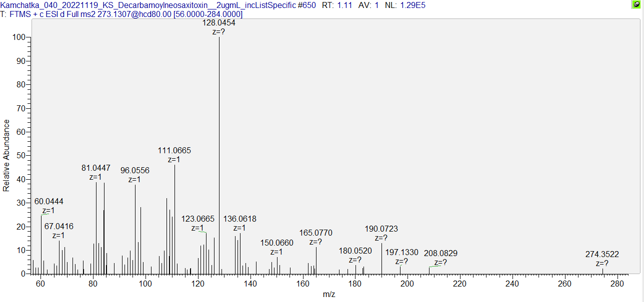
Task: Click the 60.0444 peak label
Action: [x=48, y=202]
